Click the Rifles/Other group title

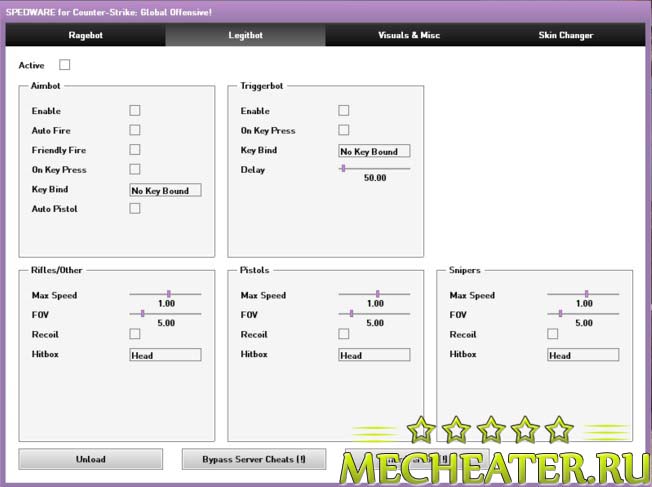tap(57, 270)
